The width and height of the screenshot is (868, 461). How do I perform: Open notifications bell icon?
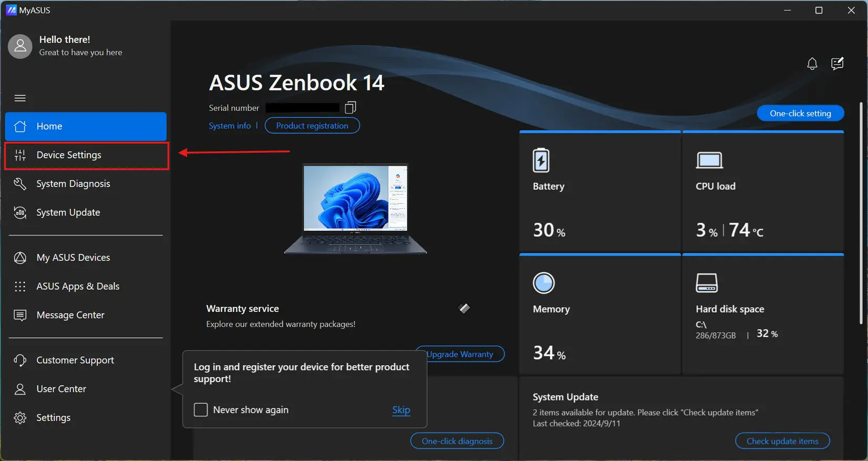click(x=812, y=64)
